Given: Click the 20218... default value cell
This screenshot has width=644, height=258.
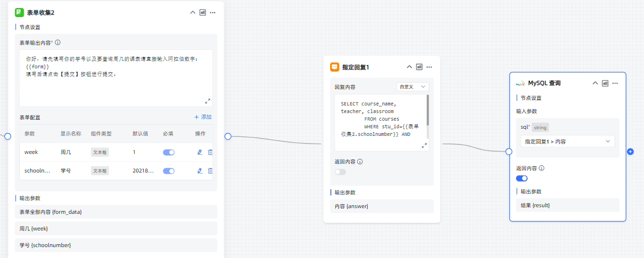Looking at the screenshot, I should (x=143, y=171).
